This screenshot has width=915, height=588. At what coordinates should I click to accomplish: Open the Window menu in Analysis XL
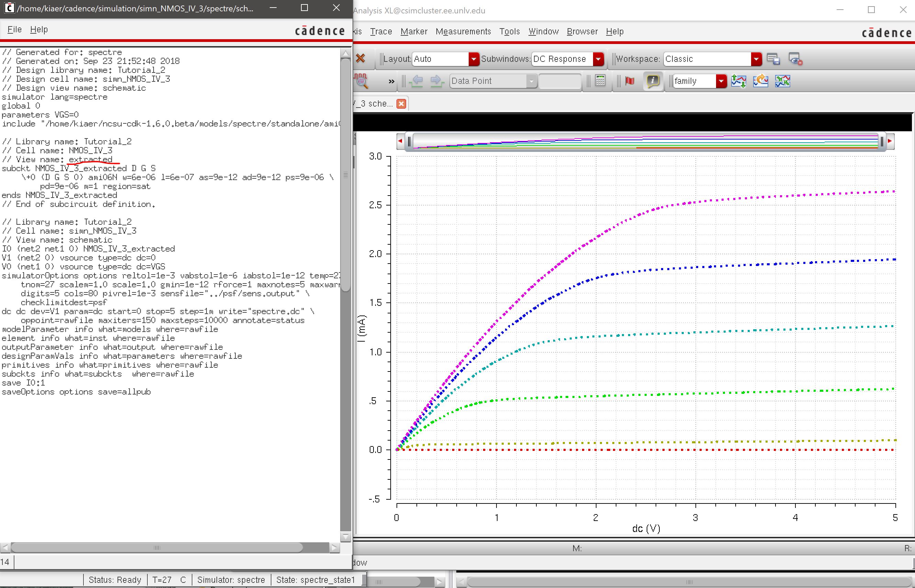coord(543,31)
